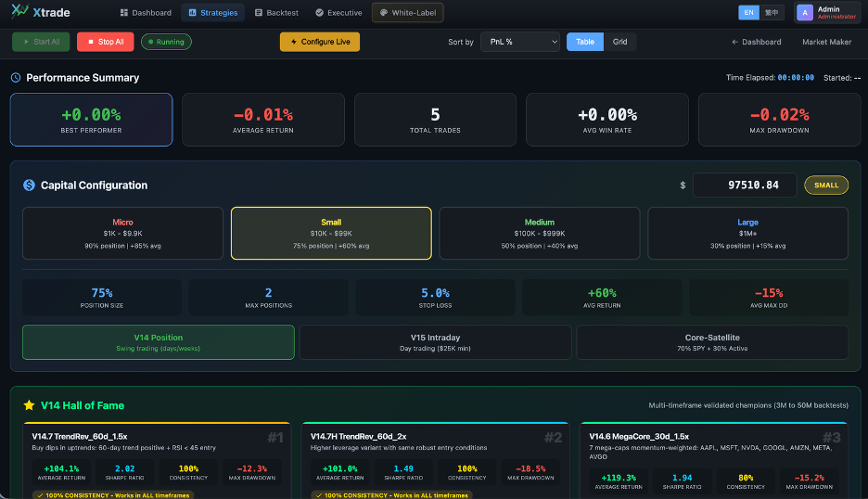
Task: Click the Capital Configuration dollar icon
Action: coord(29,185)
